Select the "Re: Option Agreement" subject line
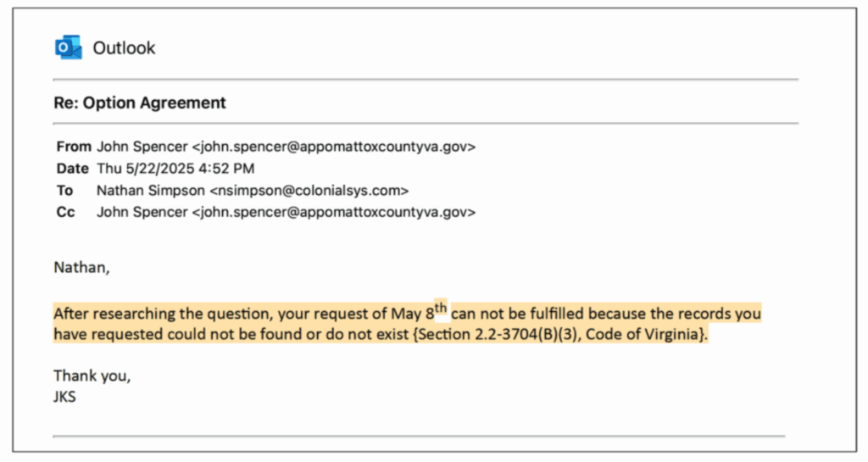Viewport: 868px width, 462px height. [140, 103]
